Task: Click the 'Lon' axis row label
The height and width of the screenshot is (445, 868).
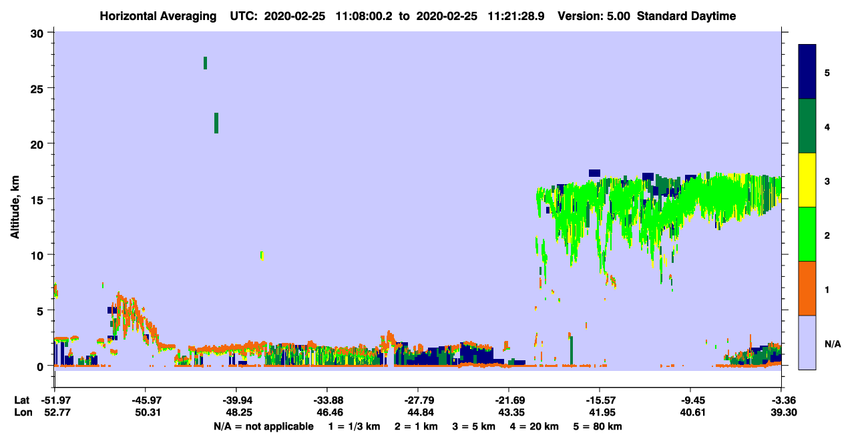Action: pyautogui.click(x=23, y=413)
